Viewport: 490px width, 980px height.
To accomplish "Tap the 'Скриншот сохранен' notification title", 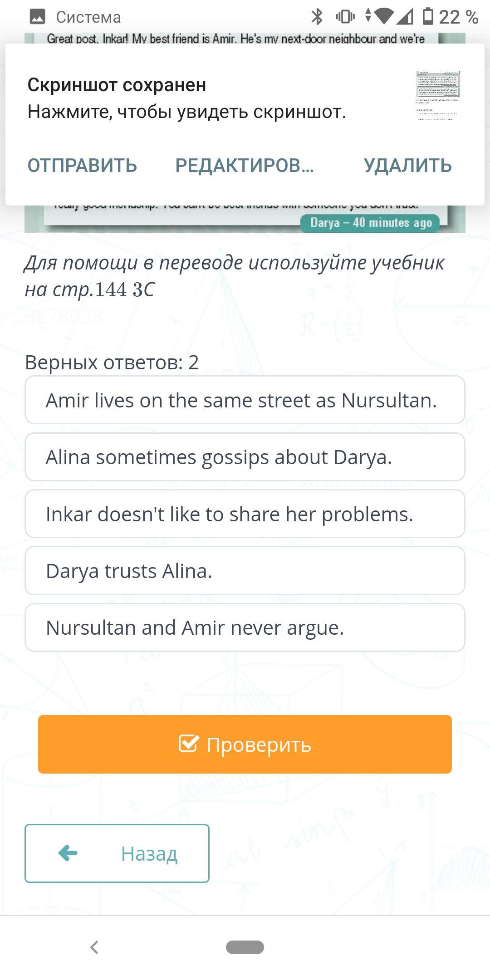I will point(117,85).
